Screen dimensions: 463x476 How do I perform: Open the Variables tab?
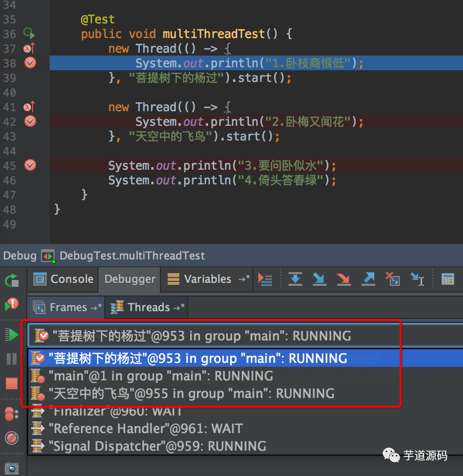pos(199,279)
